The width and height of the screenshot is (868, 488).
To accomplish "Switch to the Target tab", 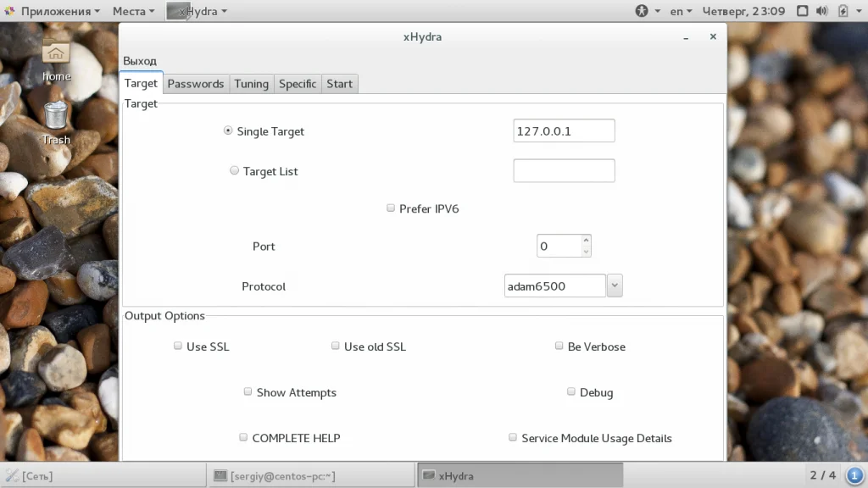I will click(141, 83).
